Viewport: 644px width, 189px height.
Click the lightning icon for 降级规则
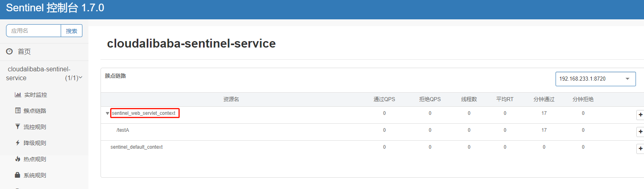[18, 143]
